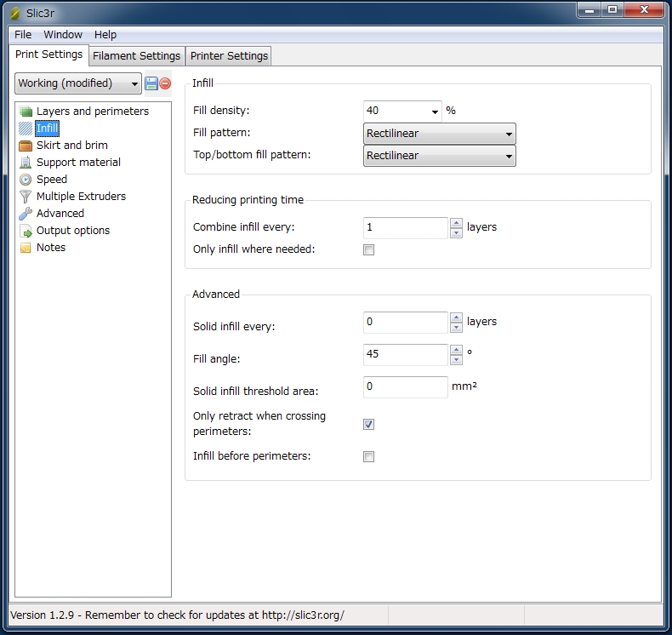Click the Solid infill threshold area field
The image size is (672, 635).
pos(406,387)
